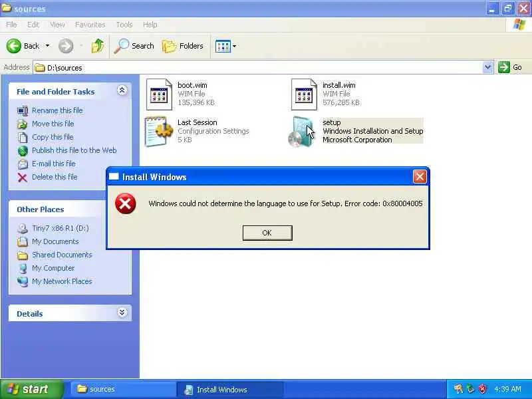Open the View menu
This screenshot has width=532, height=399.
point(57,25)
